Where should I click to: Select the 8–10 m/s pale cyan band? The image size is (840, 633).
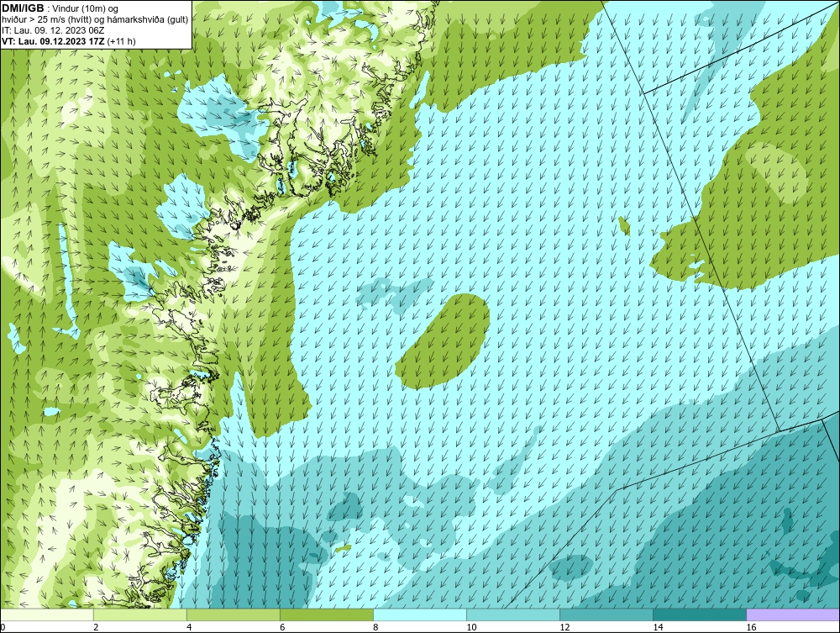pos(419,615)
